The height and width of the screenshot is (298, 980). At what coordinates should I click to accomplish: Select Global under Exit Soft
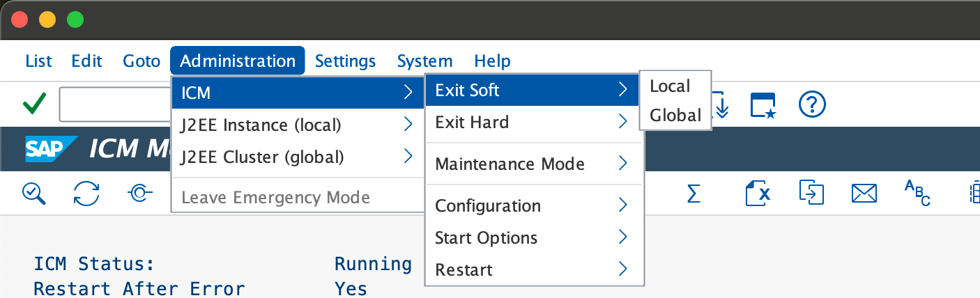click(675, 115)
